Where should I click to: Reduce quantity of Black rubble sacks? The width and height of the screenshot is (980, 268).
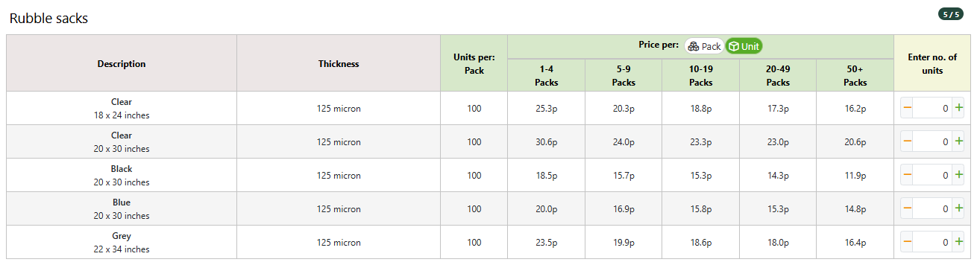pos(908,175)
